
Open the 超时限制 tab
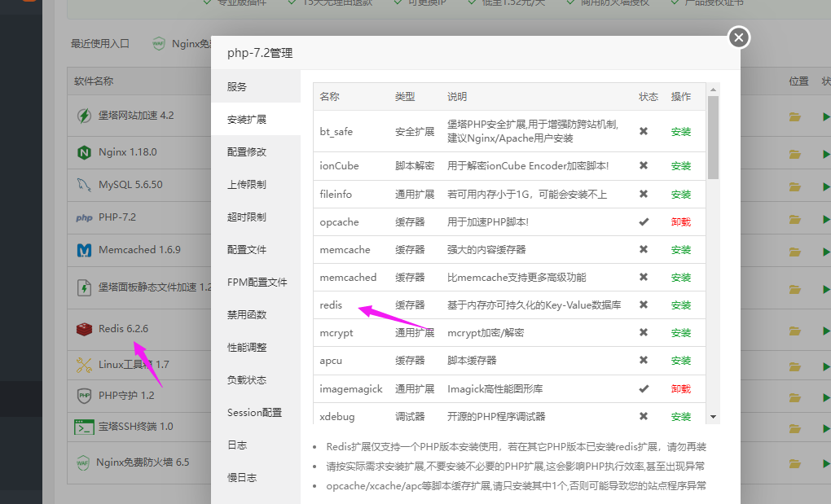pyautogui.click(x=256, y=217)
